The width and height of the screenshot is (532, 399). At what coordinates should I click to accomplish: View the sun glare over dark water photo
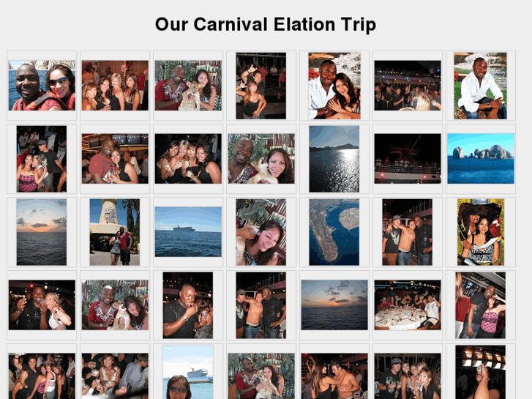coord(334,159)
